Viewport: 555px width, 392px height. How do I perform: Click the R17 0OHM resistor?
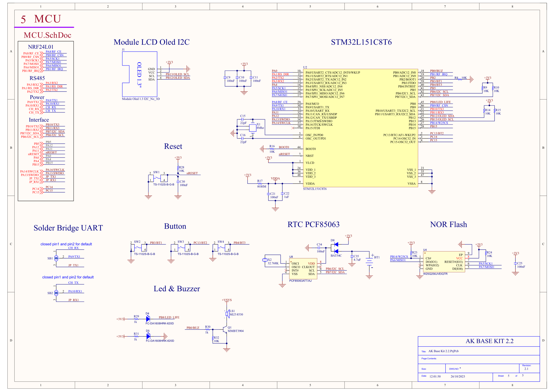[260, 184]
